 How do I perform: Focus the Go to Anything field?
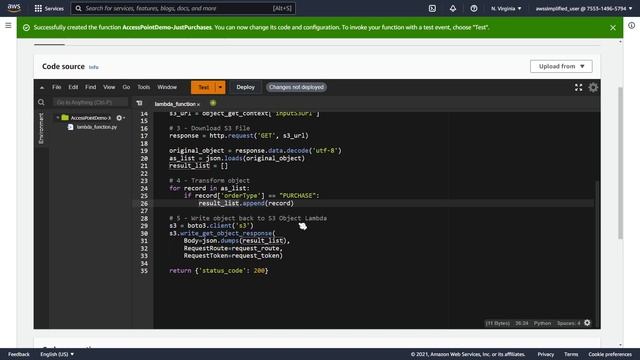coord(90,102)
